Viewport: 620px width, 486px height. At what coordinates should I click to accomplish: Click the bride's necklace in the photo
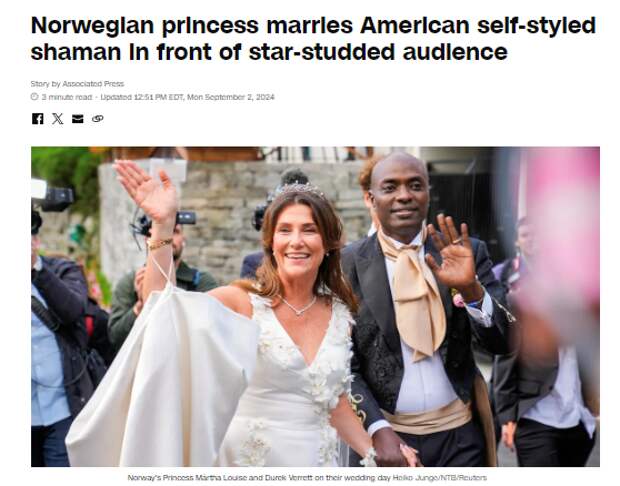click(x=299, y=306)
